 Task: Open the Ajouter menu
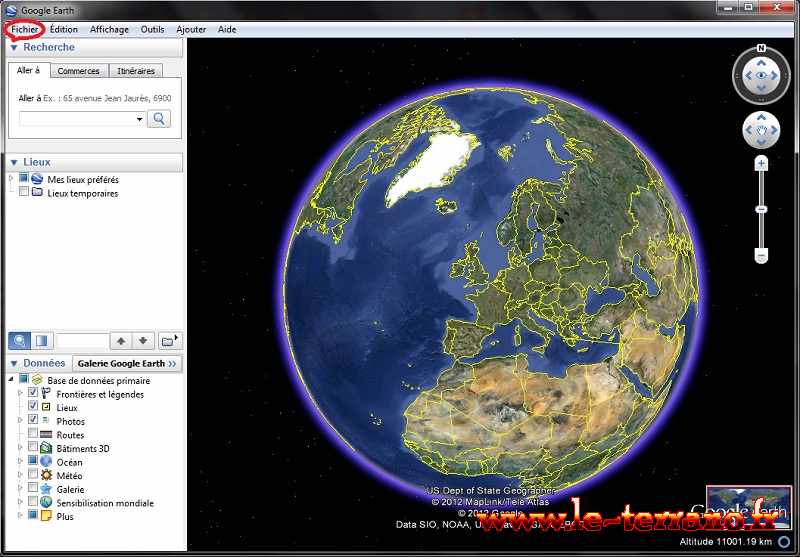[191, 30]
